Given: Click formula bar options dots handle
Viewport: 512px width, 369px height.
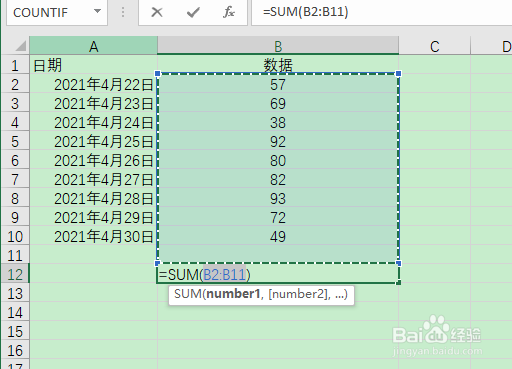Looking at the screenshot, I should pyautogui.click(x=123, y=12).
